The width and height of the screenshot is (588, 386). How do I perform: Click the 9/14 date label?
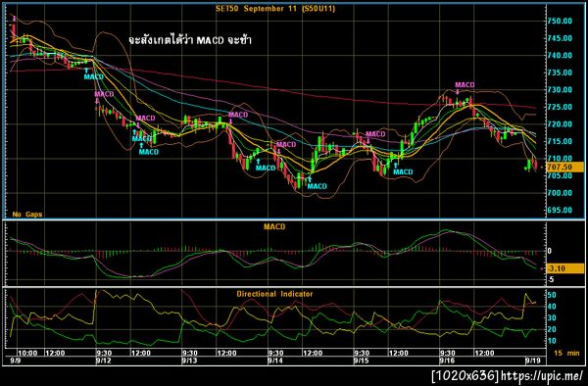click(275, 361)
